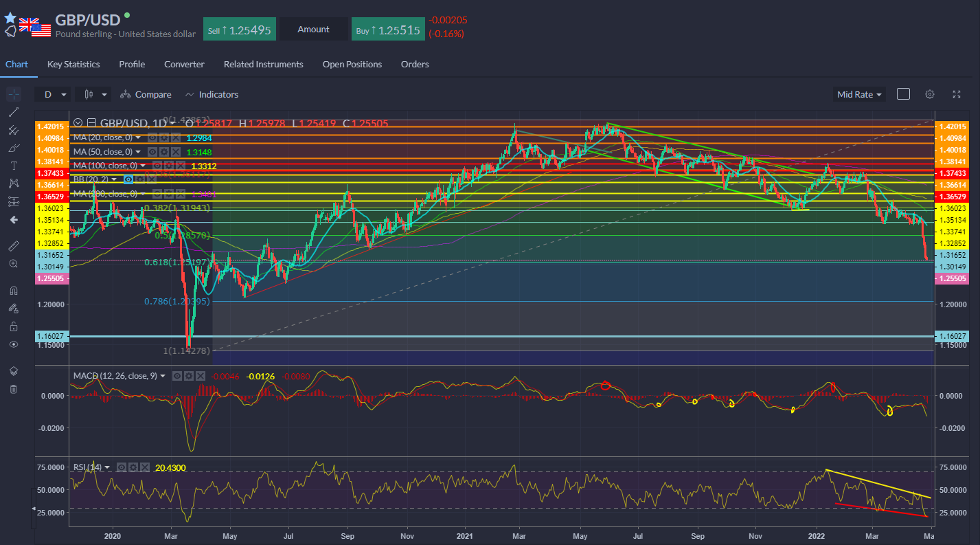This screenshot has width=980, height=545.
Task: Add GBP/USD to favorites with star
Action: click(x=10, y=18)
